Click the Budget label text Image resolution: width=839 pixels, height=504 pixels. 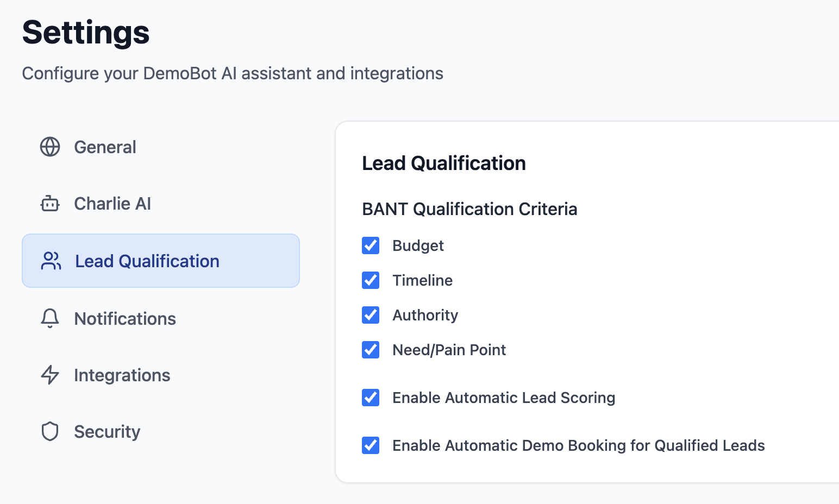click(418, 245)
